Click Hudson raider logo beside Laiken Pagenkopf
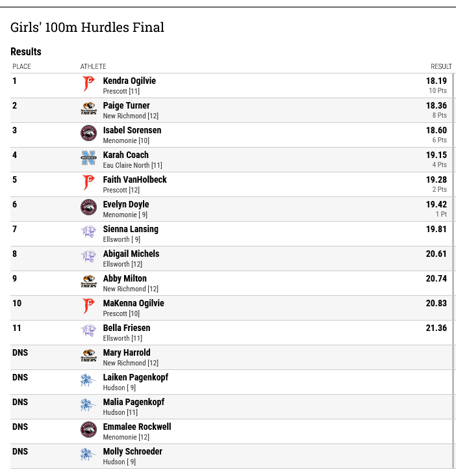Screen dimensions: 456x476 pyautogui.click(x=88, y=380)
